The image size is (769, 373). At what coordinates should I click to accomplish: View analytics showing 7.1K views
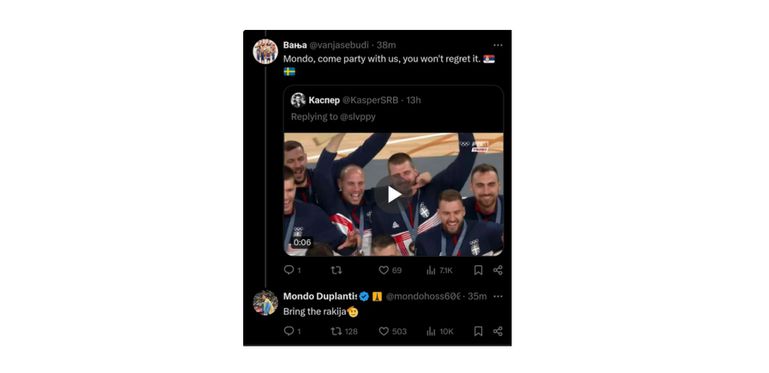[x=439, y=270]
